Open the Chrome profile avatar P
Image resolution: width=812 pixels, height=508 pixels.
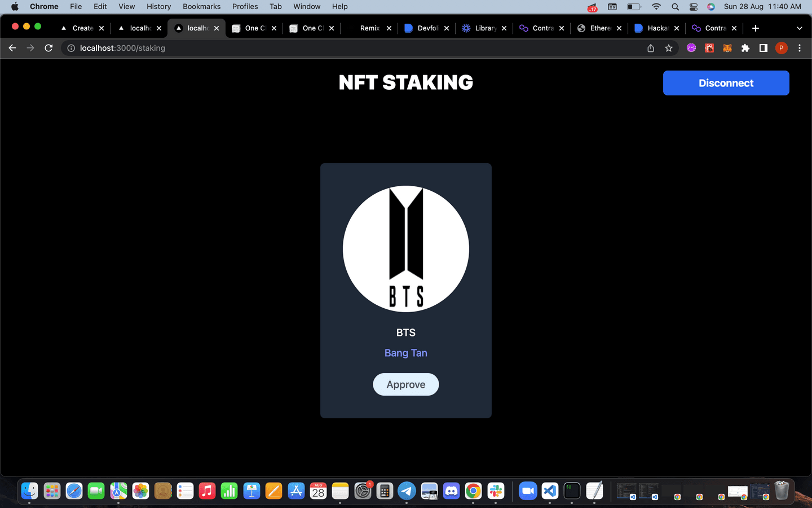coord(782,48)
